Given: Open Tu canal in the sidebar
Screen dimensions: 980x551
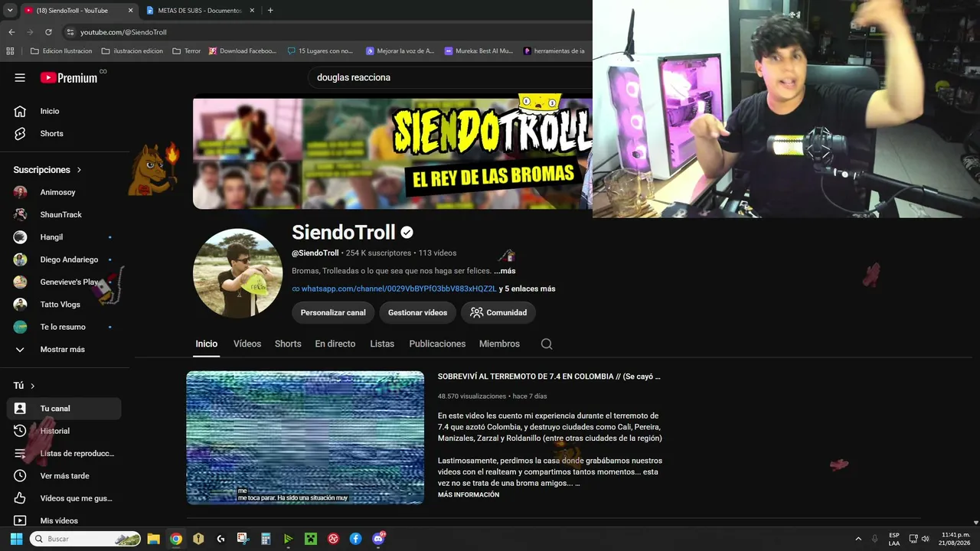Looking at the screenshot, I should [x=64, y=409].
